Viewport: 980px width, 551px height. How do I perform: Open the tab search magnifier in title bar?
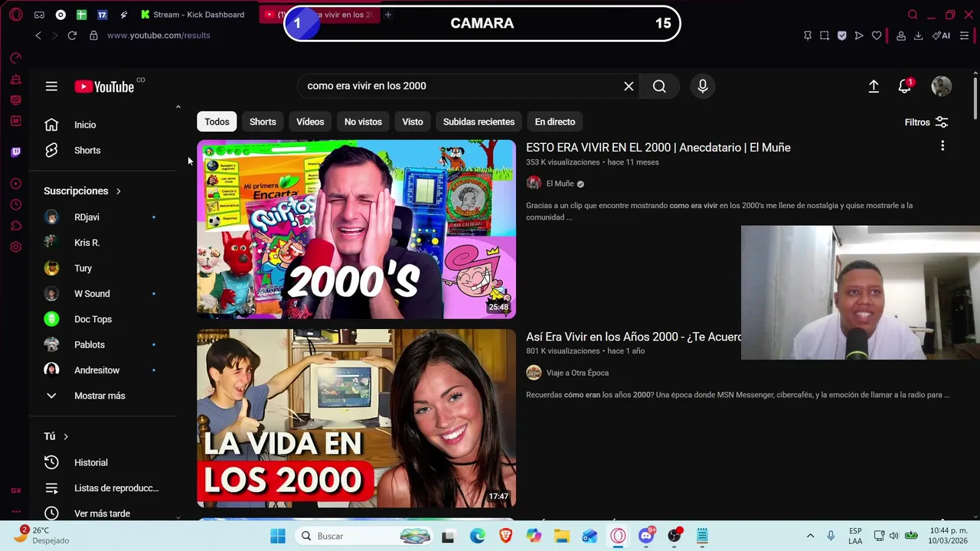(913, 15)
